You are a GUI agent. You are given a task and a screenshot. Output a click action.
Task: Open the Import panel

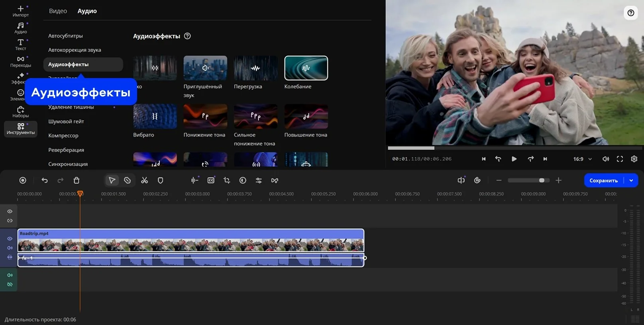tap(21, 11)
